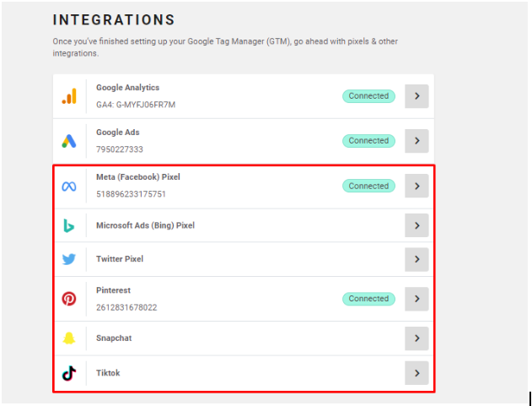Click the Pinterest logo icon
Image resolution: width=532 pixels, height=406 pixels.
[69, 299]
